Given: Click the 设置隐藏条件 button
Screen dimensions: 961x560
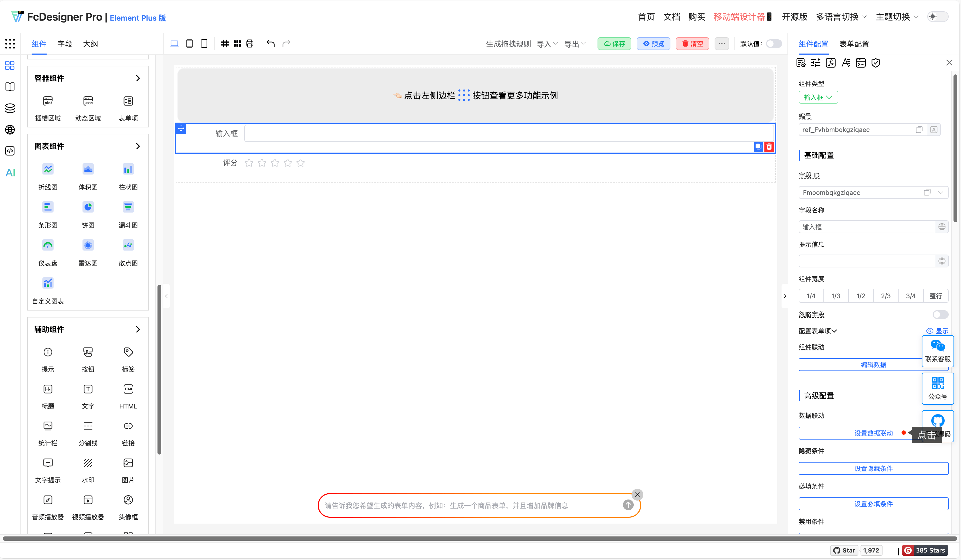Looking at the screenshot, I should click(x=873, y=468).
